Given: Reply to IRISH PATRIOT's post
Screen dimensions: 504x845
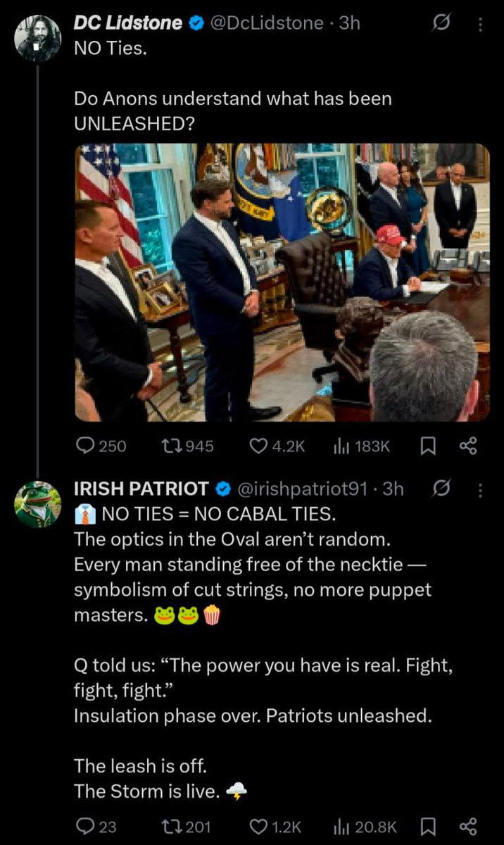Looking at the screenshot, I should click(x=86, y=826).
